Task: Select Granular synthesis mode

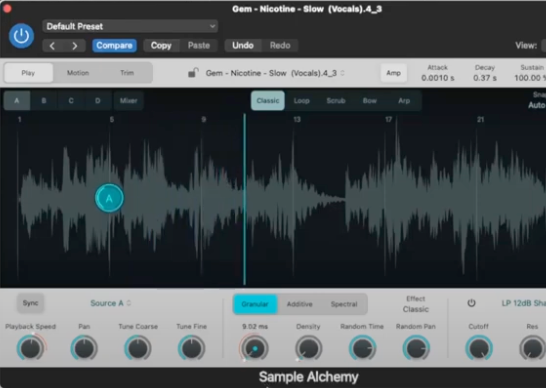Action: (255, 304)
